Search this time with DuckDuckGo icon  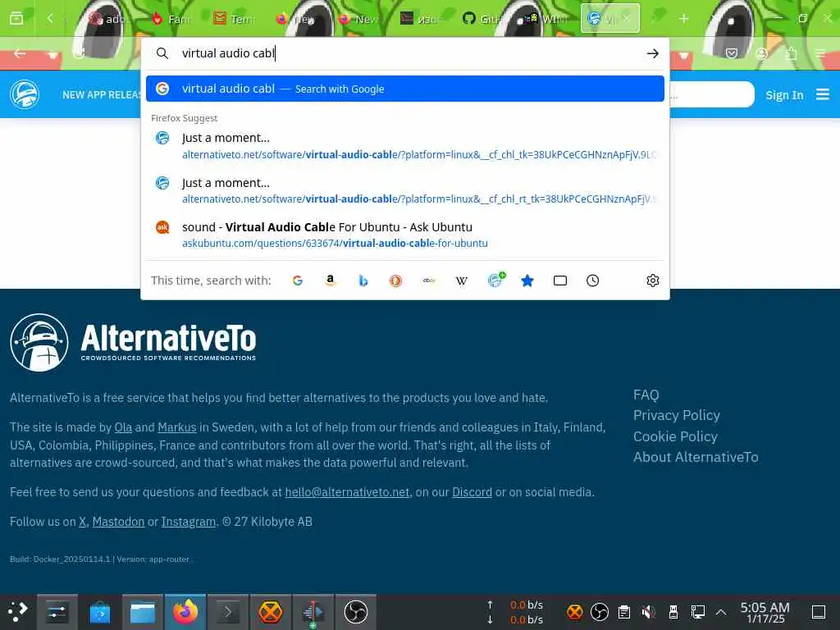click(395, 281)
